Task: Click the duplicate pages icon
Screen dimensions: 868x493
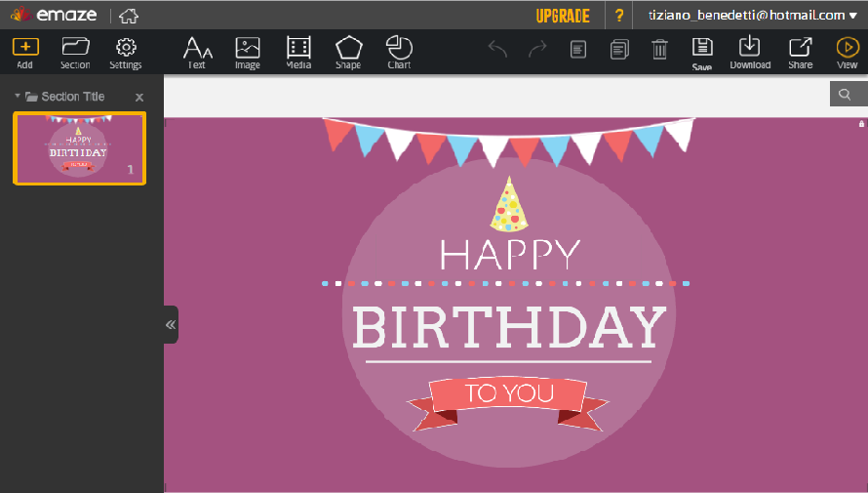Action: click(619, 50)
